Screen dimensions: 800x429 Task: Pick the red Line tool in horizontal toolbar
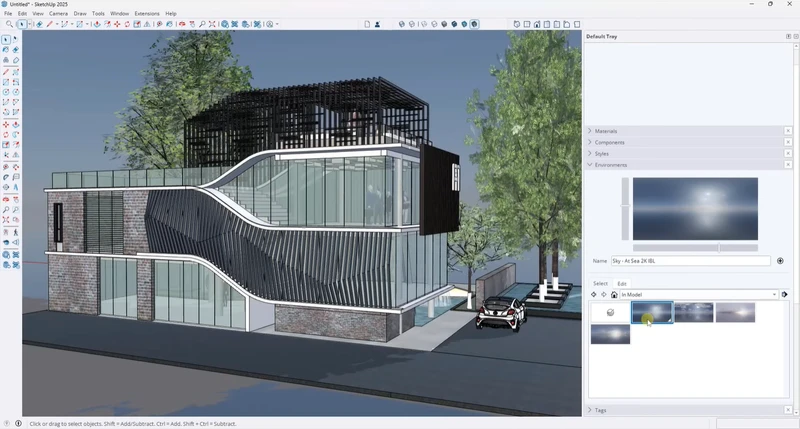49,24
